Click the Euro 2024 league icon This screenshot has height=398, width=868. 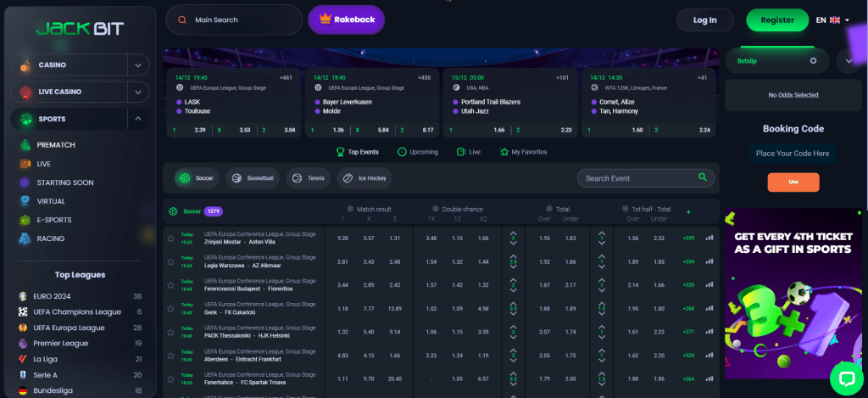pyautogui.click(x=23, y=296)
